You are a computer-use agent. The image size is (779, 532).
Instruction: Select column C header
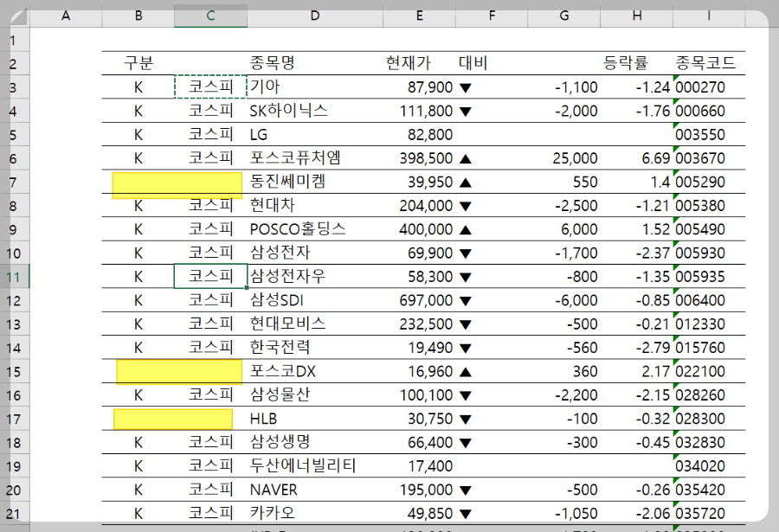click(x=210, y=16)
